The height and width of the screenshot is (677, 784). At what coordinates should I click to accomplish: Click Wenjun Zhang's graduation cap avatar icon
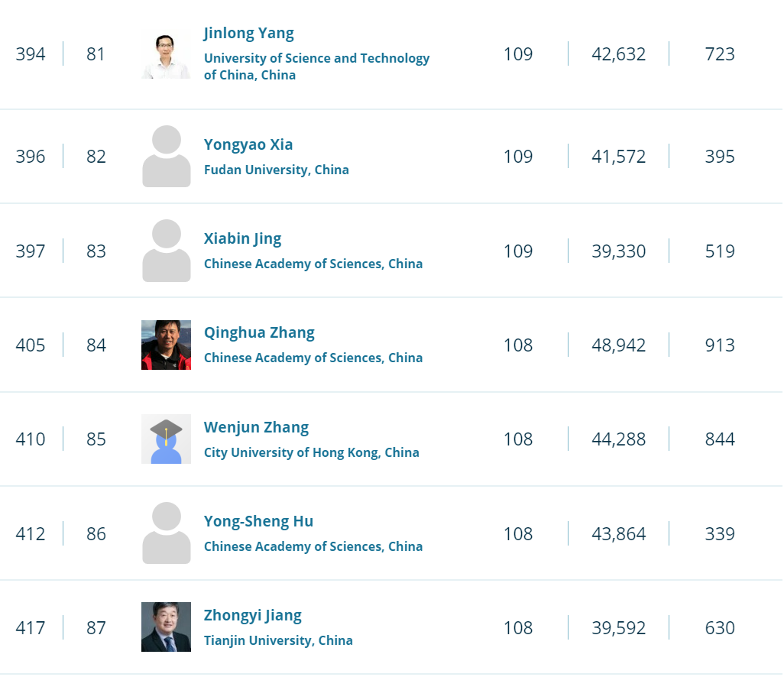pos(166,439)
